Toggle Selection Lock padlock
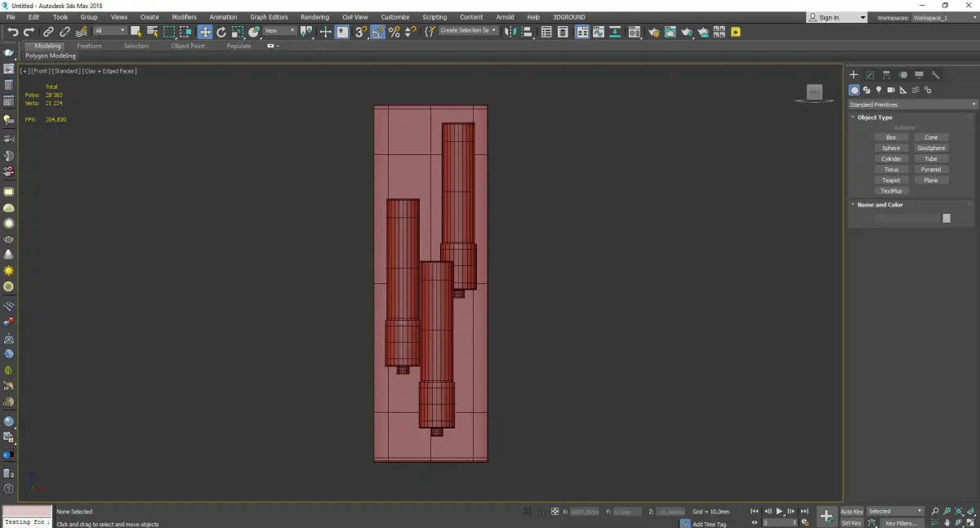The height and width of the screenshot is (528, 980). coord(541,512)
